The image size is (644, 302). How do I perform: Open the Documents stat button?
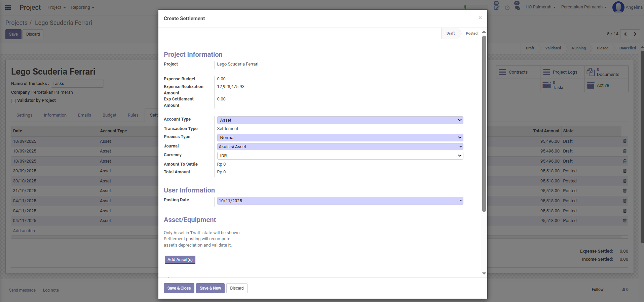coord(606,72)
